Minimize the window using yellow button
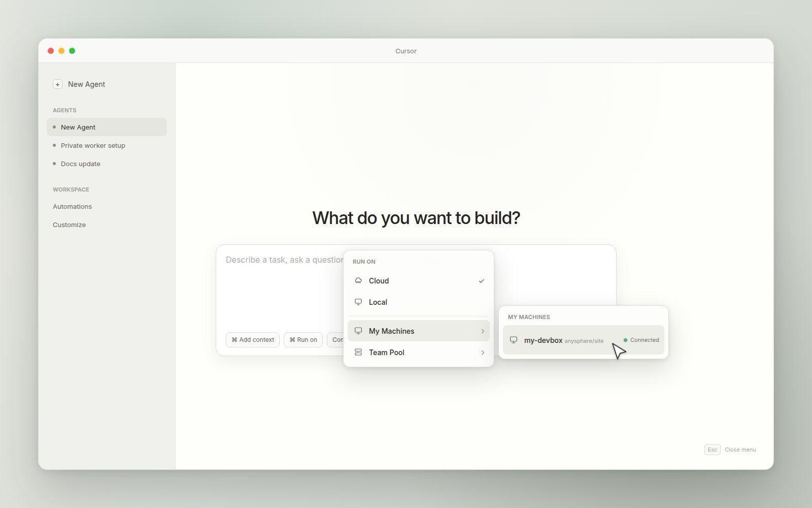 (61, 51)
